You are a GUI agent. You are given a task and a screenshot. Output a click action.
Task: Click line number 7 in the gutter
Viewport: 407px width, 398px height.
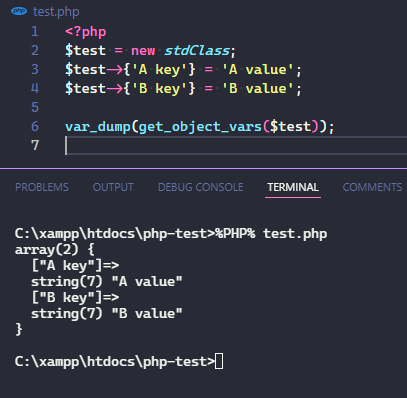(x=35, y=146)
